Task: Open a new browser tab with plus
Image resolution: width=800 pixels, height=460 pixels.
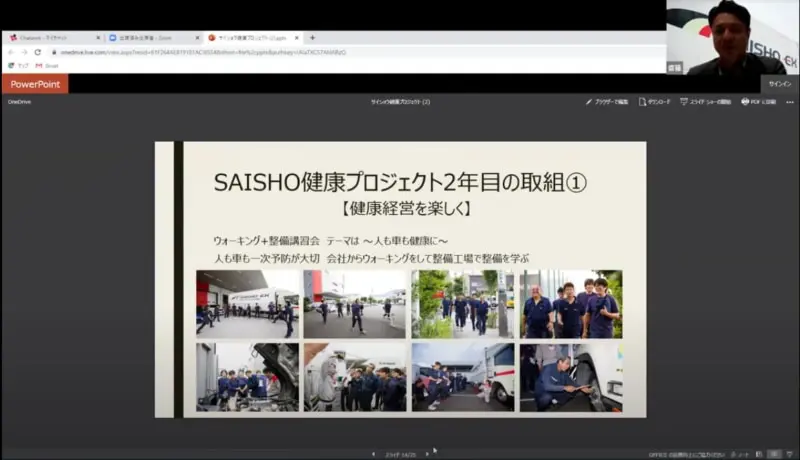Action: 312,38
